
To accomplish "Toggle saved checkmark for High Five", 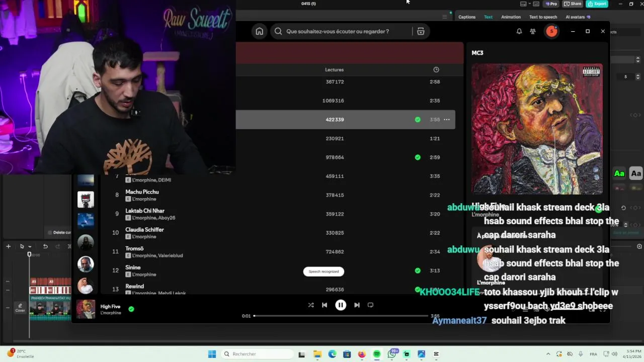I will click(131, 309).
